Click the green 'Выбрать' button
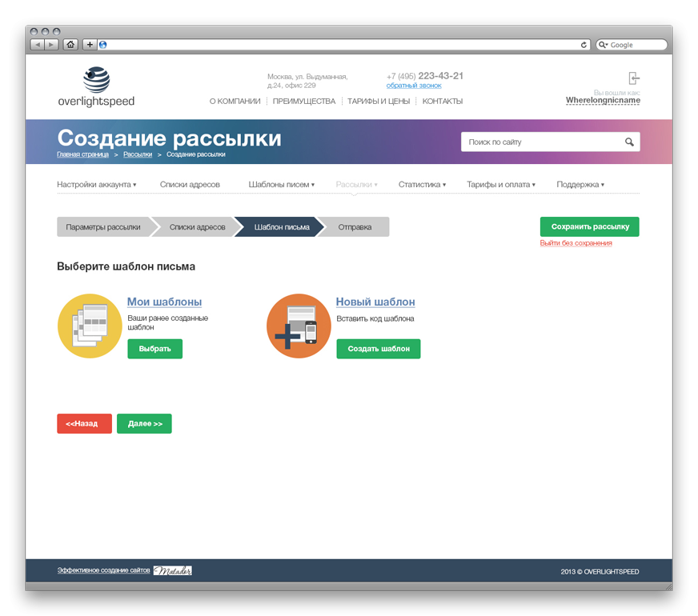 (155, 349)
